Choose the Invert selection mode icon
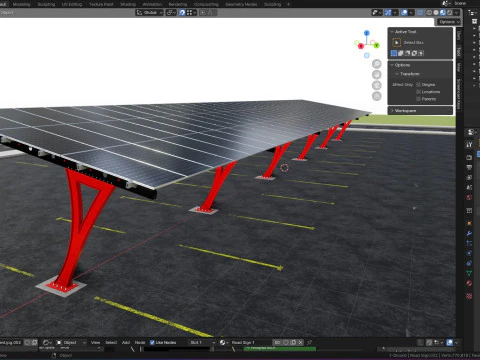The height and width of the screenshot is (360, 480). click(414, 53)
